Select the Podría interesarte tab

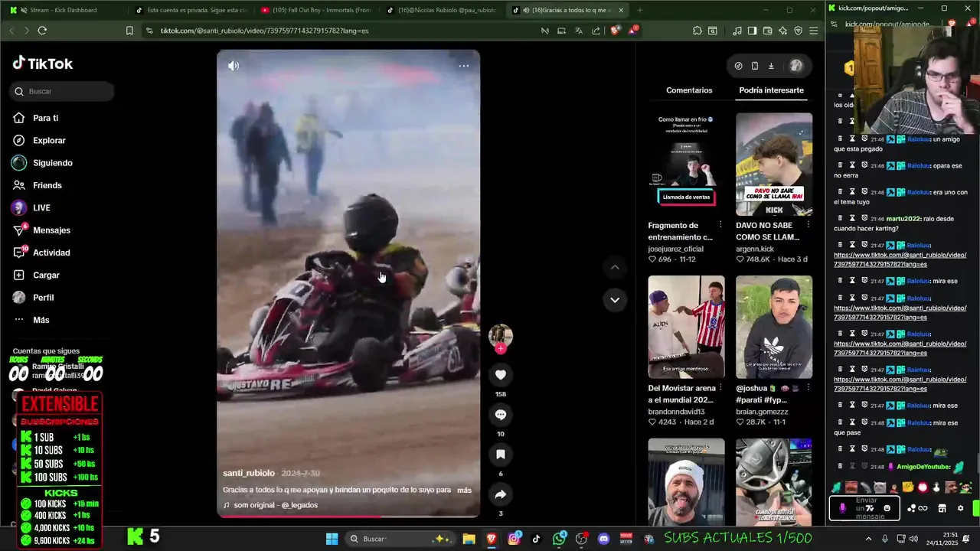tap(771, 90)
